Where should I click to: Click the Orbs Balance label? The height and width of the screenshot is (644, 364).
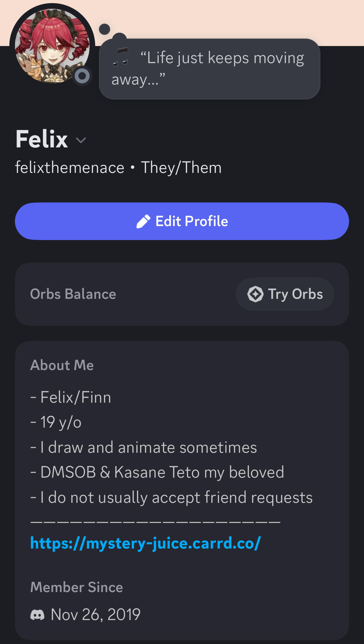tap(73, 294)
